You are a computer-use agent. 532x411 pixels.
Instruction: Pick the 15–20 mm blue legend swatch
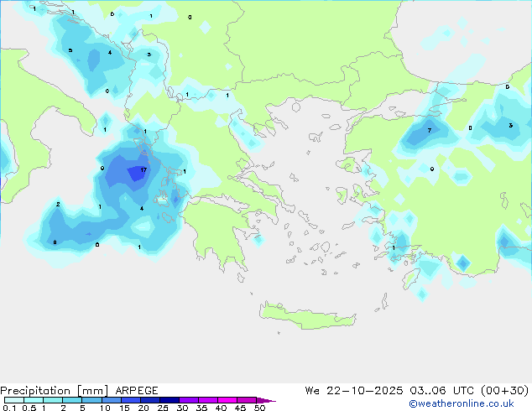(130, 400)
